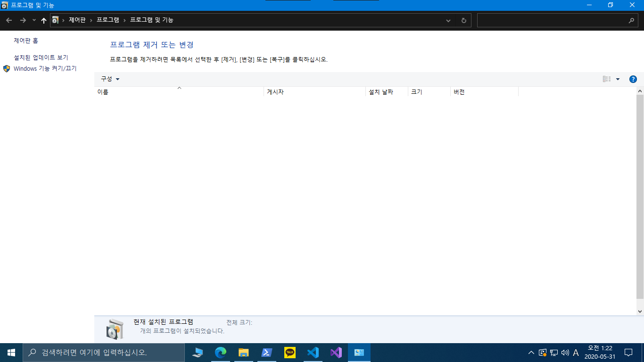
Task: Sort by the 이름 column header
Action: coord(179,92)
